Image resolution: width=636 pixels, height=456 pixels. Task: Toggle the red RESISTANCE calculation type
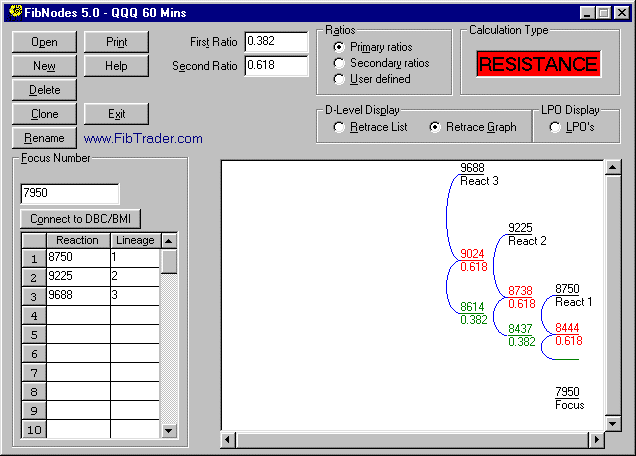[539, 64]
